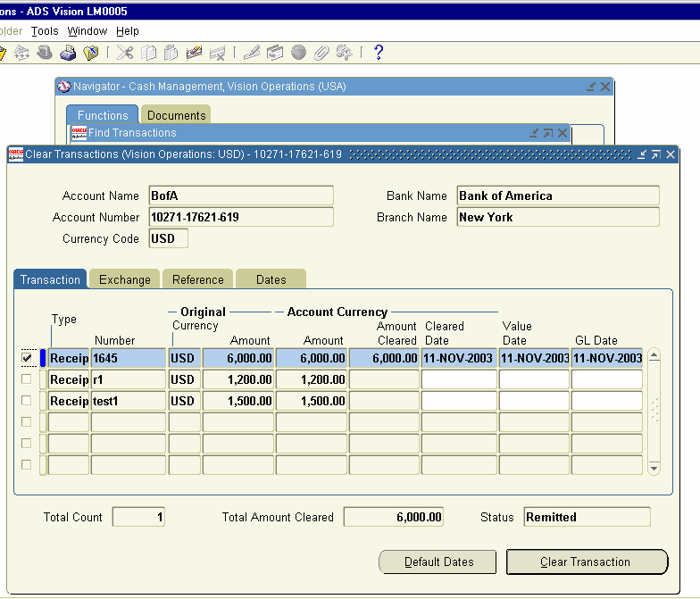Click the Clear Record eraser icon
Screen dimensions: 700x599
(x=194, y=53)
